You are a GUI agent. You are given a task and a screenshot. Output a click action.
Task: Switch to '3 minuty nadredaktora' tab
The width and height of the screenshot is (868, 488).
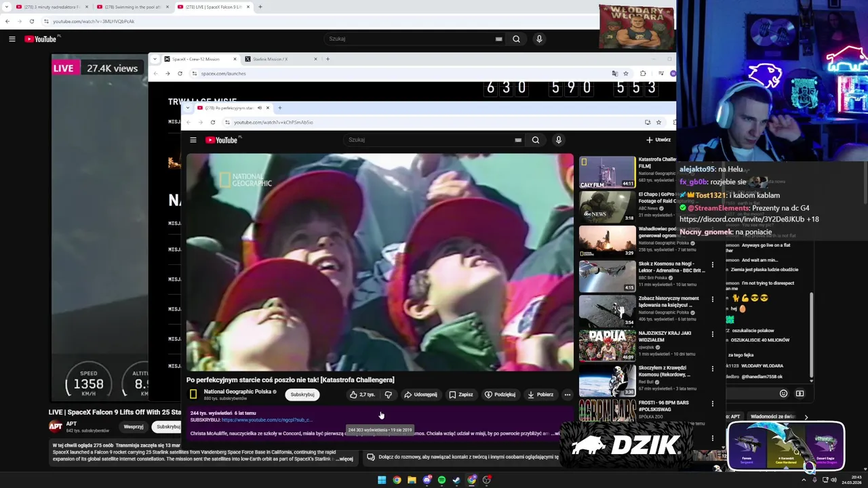tap(52, 7)
